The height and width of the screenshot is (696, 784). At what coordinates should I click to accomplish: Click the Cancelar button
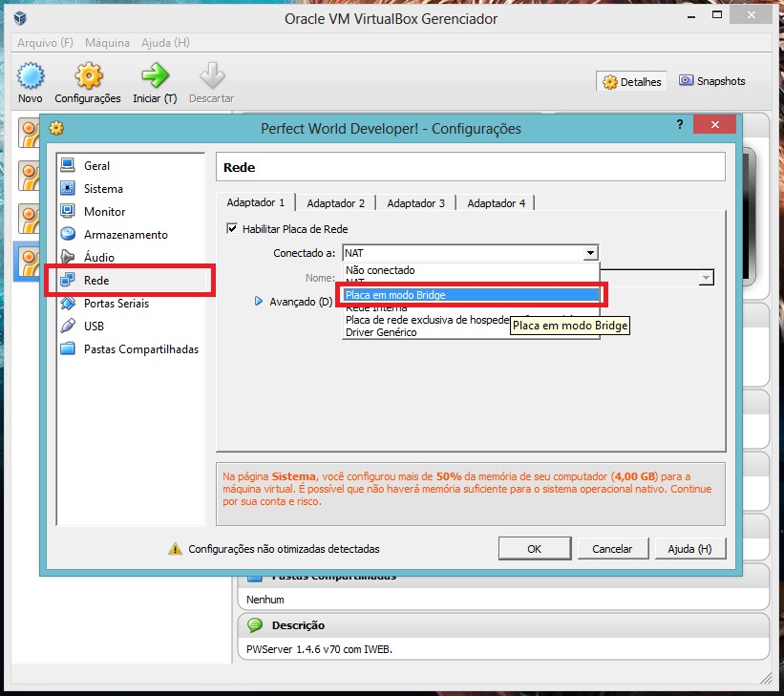point(612,549)
